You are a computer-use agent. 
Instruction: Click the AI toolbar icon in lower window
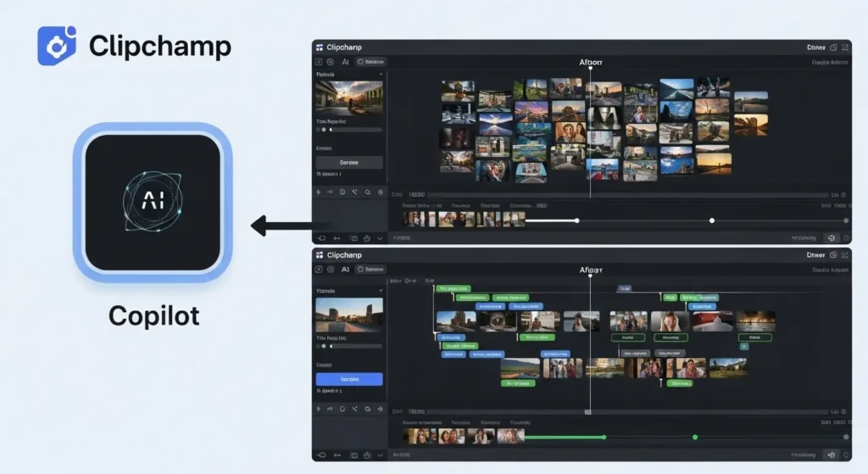tap(346, 270)
